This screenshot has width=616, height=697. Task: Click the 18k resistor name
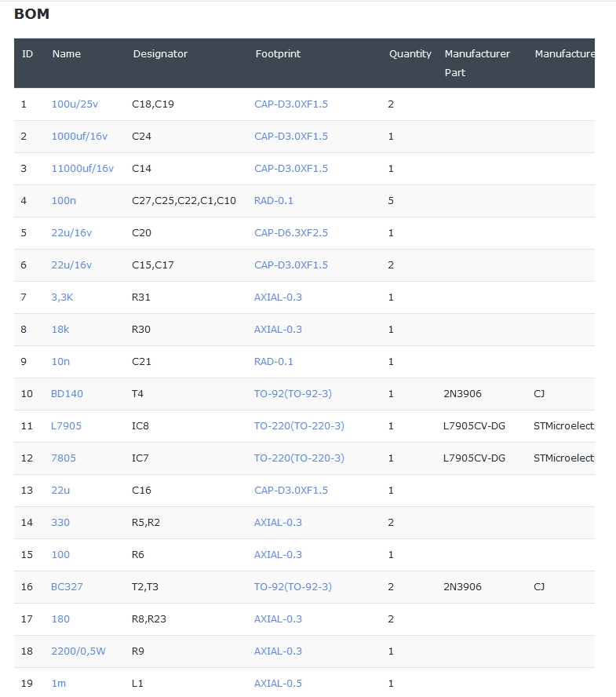coord(60,329)
